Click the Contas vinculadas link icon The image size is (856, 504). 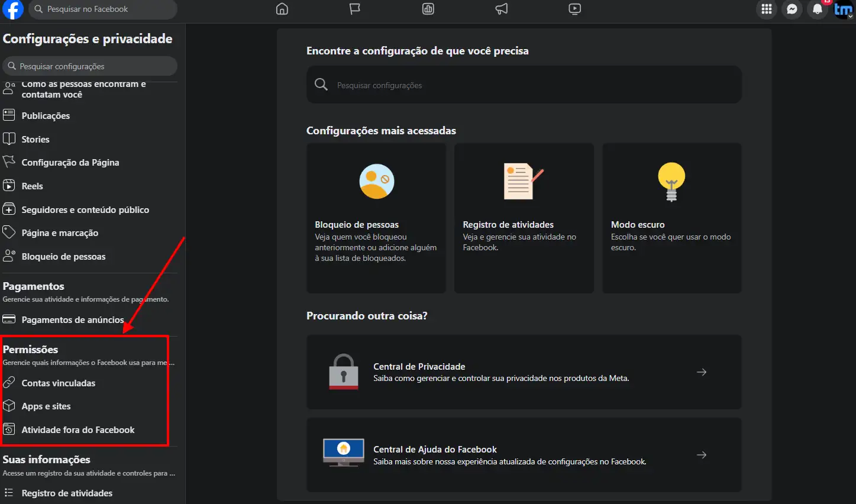pos(9,382)
